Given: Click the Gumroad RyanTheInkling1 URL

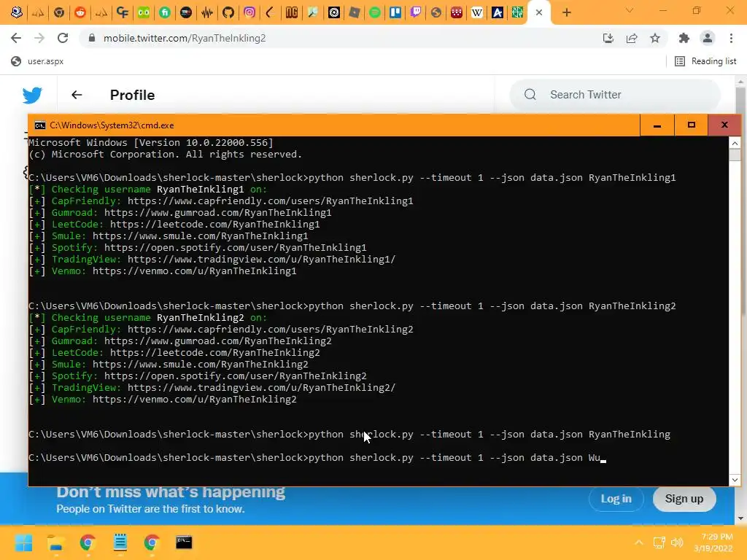Looking at the screenshot, I should 217,213.
